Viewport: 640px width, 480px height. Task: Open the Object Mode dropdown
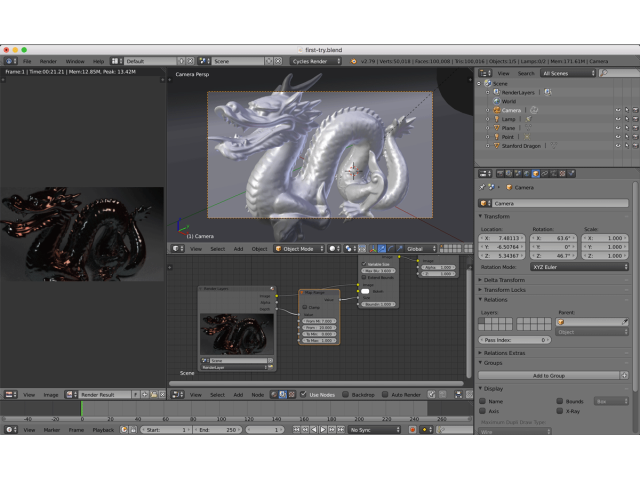coord(299,249)
